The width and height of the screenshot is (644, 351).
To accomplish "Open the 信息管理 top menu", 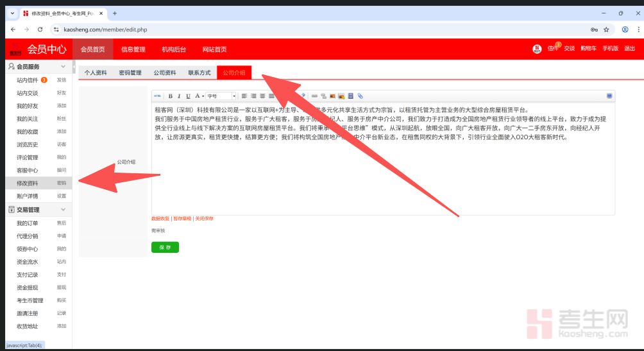I will [133, 49].
